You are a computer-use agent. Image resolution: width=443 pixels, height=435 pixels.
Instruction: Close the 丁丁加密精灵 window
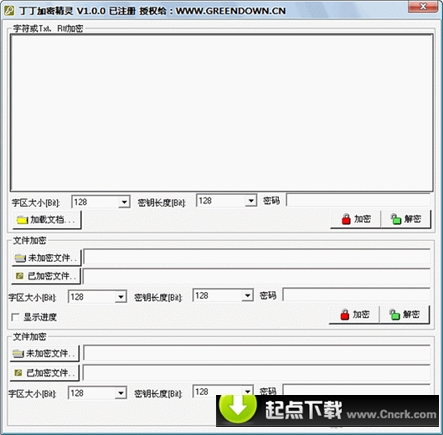click(x=423, y=6)
